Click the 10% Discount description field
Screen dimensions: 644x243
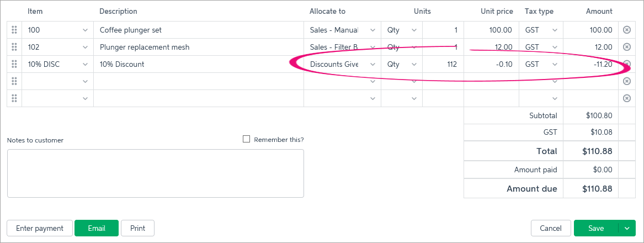(199, 65)
